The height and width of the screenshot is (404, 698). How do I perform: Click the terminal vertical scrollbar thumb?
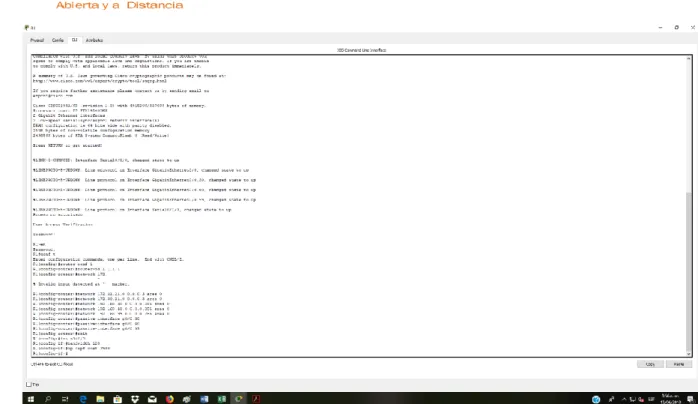pyautogui.click(x=689, y=271)
